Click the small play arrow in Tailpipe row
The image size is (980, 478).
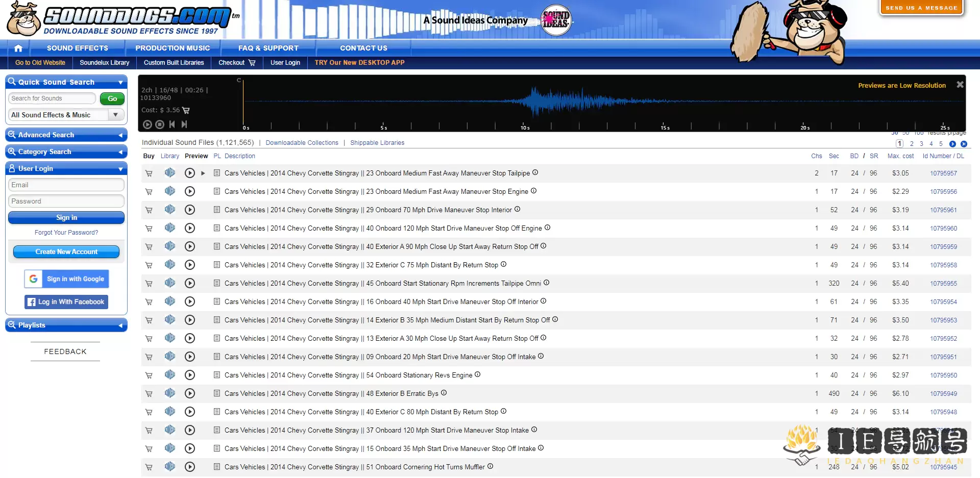click(x=203, y=173)
